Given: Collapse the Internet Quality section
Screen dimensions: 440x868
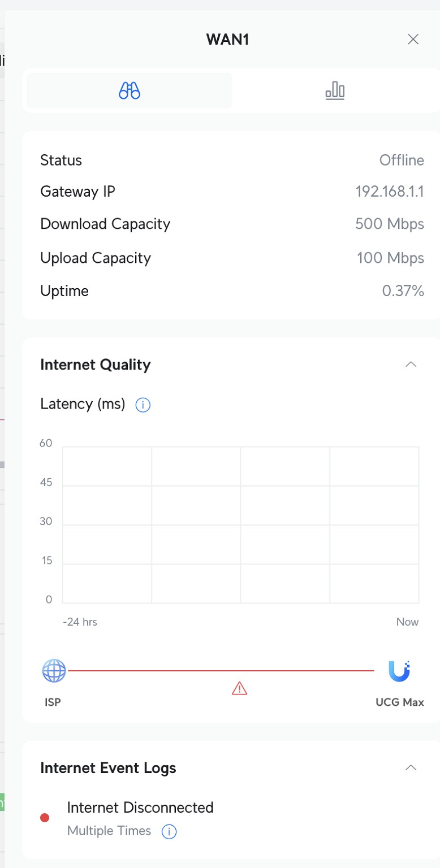Looking at the screenshot, I should point(411,364).
